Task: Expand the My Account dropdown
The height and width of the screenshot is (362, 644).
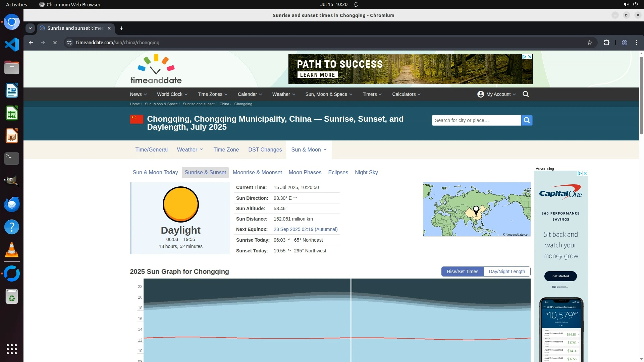Action: coord(496,94)
